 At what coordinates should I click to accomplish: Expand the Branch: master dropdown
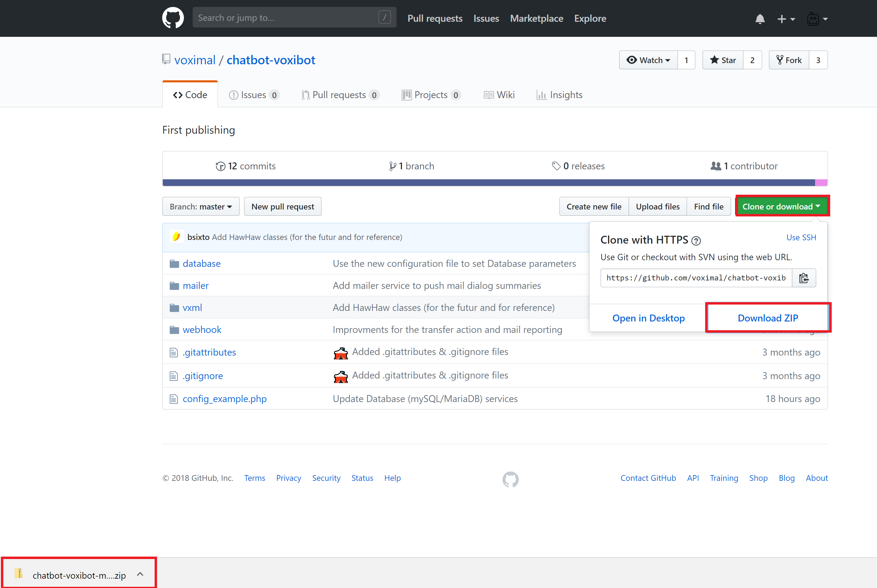[x=201, y=207]
